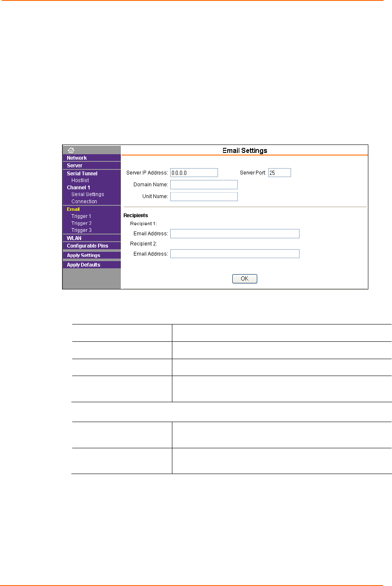Click Recipient 2 Email Address field
The height and width of the screenshot is (586, 392).
click(x=235, y=254)
